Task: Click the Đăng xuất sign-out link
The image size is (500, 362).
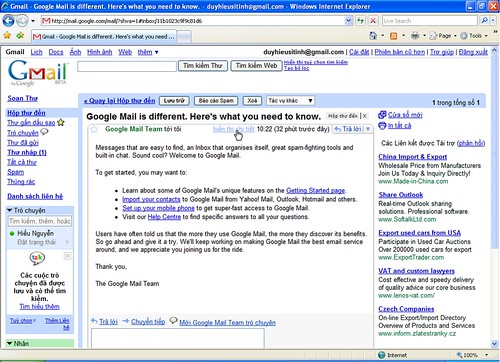Action: pos(473,52)
